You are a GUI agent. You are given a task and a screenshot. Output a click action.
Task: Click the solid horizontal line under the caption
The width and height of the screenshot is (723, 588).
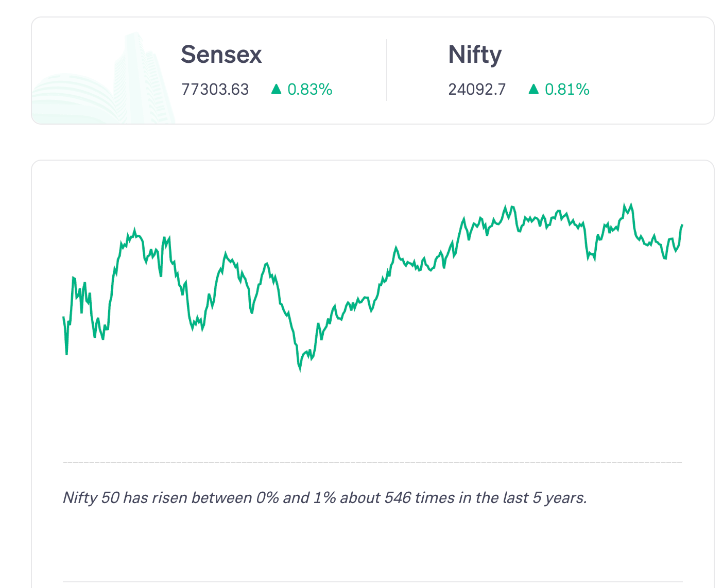tap(372, 582)
